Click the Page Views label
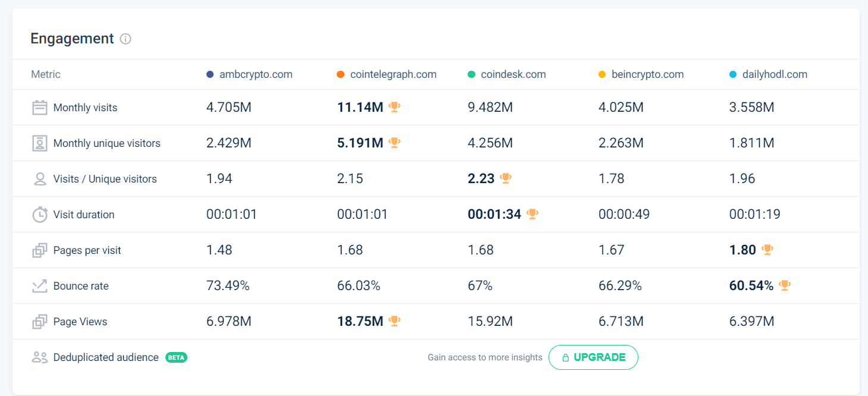This screenshot has height=396, width=868. 80,322
